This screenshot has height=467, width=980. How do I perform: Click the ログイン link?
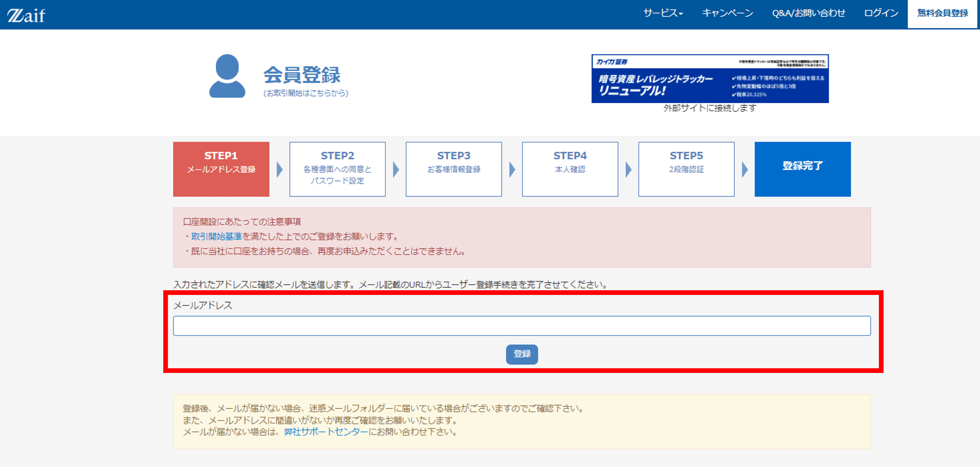click(881, 13)
